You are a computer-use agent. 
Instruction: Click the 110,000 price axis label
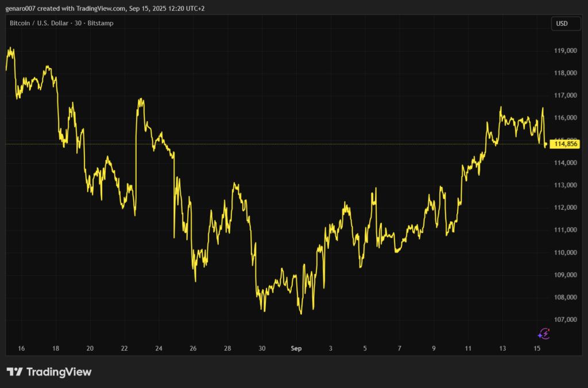(x=565, y=252)
